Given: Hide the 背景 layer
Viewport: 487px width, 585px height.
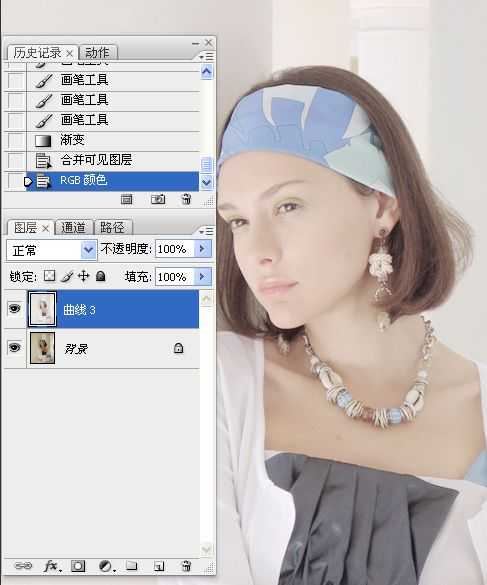Looking at the screenshot, I should (x=15, y=348).
